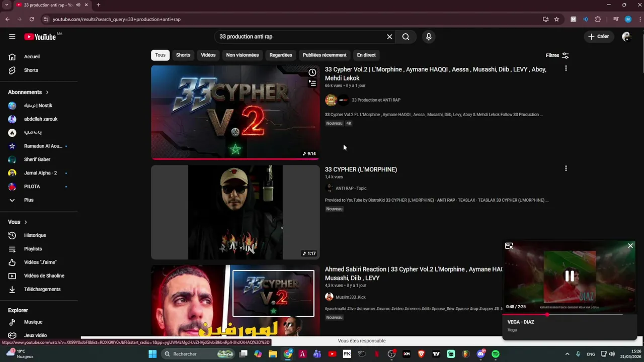Open the Nostik channel subscription
Viewport: 644px width, 362px height.
pos(39,106)
